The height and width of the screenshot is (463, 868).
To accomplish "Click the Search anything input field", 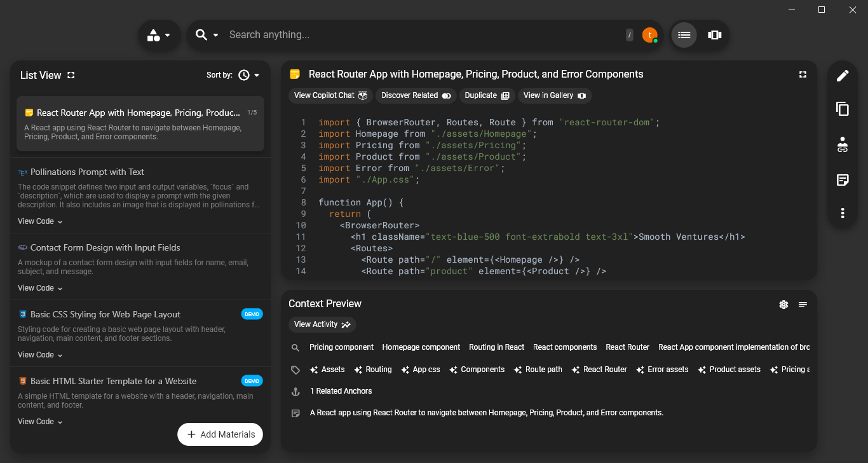I will [x=419, y=35].
